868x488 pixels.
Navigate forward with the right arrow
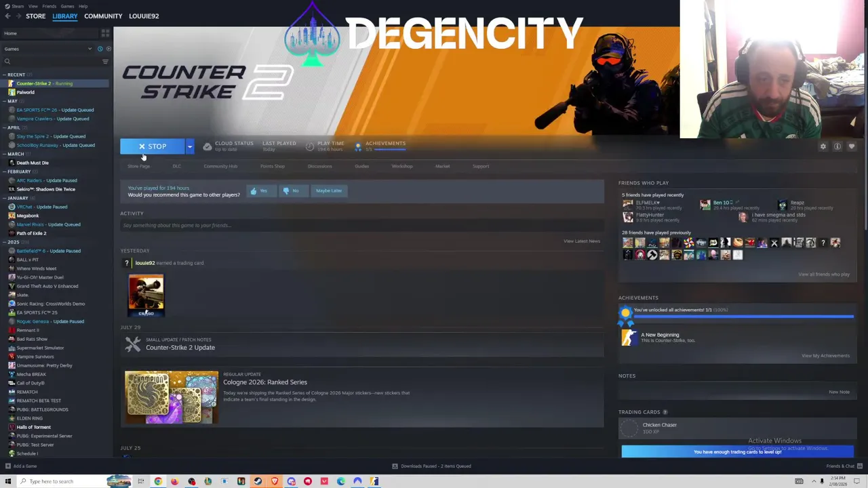(x=18, y=16)
